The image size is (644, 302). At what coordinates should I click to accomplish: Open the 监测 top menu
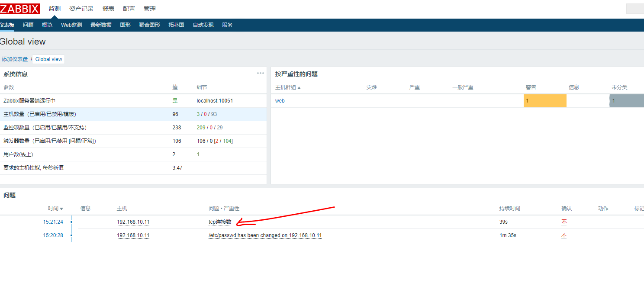pos(55,9)
